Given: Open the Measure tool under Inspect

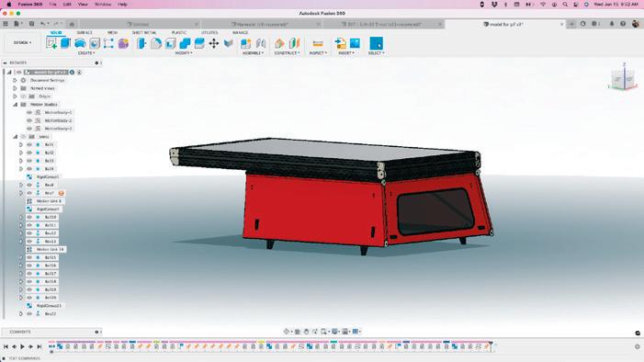Looking at the screenshot, I should click(x=318, y=43).
